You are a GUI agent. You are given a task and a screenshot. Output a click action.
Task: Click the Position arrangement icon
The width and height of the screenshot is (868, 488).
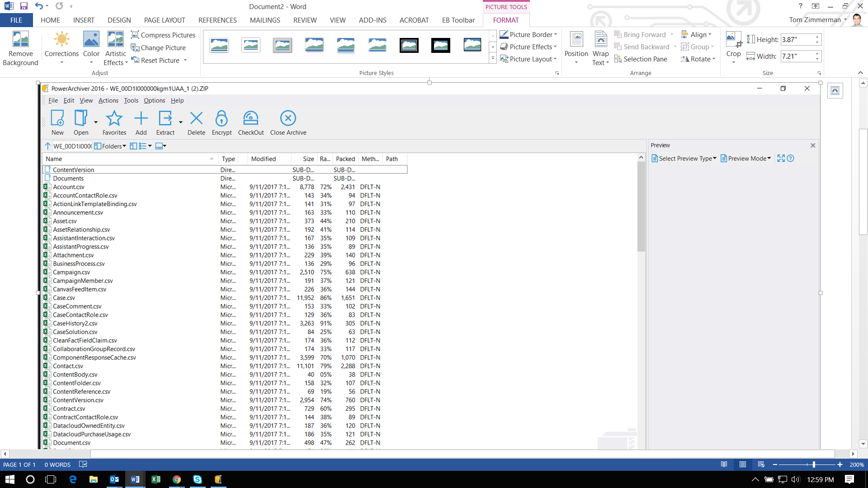tap(576, 40)
